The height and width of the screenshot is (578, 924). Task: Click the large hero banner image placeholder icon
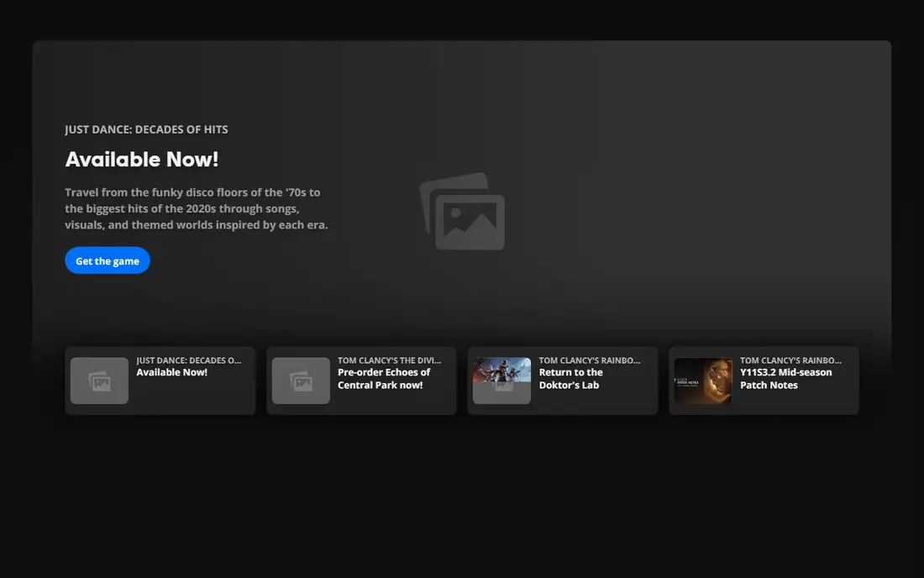[462, 211]
